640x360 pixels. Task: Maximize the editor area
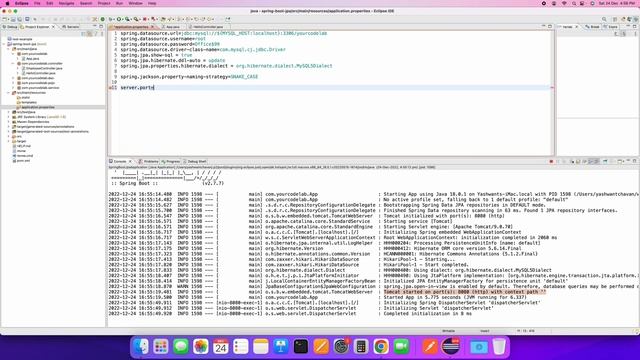tap(550, 26)
